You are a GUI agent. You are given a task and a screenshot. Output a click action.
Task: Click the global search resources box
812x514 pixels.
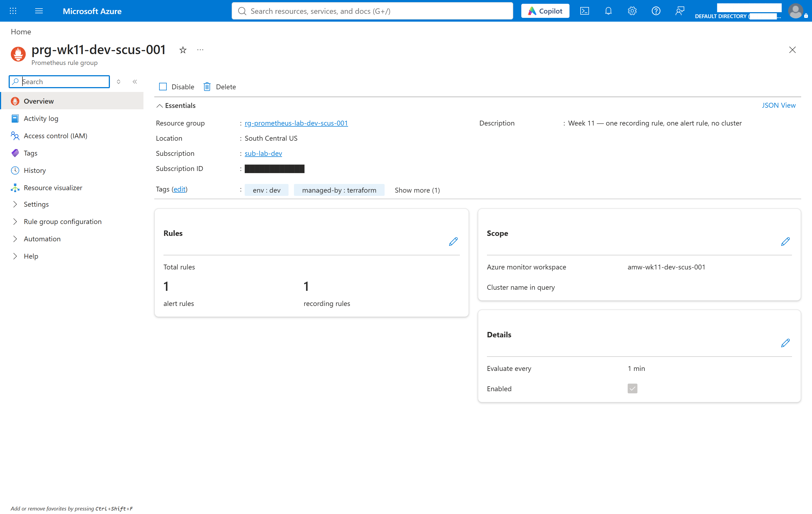372,11
